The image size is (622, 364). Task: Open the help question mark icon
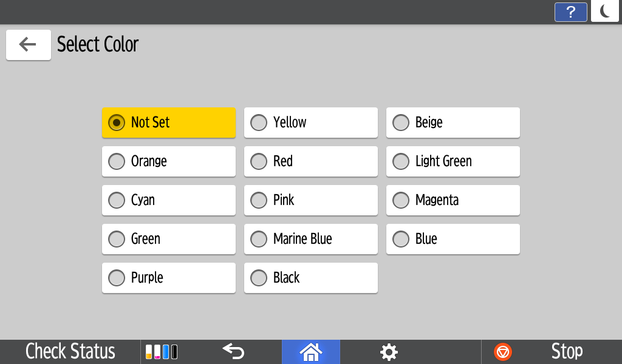click(x=570, y=12)
